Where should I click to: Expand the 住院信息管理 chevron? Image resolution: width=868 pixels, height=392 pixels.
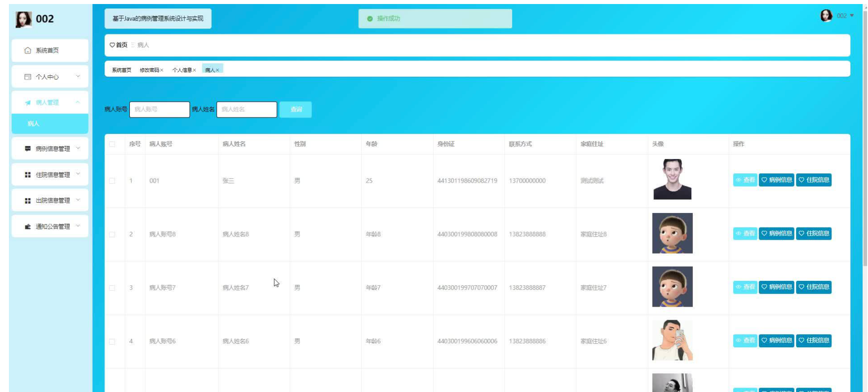click(78, 174)
